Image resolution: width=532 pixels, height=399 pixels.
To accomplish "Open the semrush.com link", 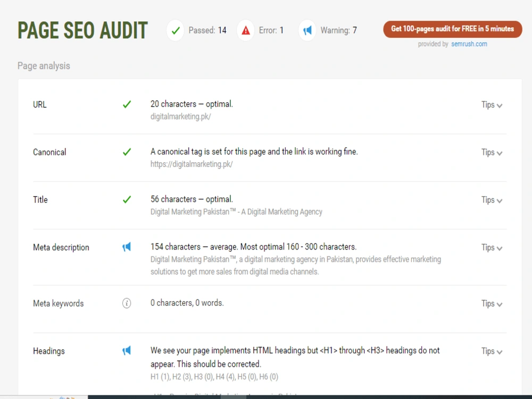I will [x=469, y=44].
